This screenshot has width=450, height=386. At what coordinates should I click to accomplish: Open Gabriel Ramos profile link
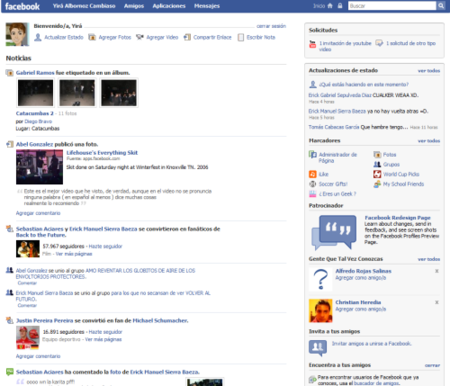tap(35, 73)
